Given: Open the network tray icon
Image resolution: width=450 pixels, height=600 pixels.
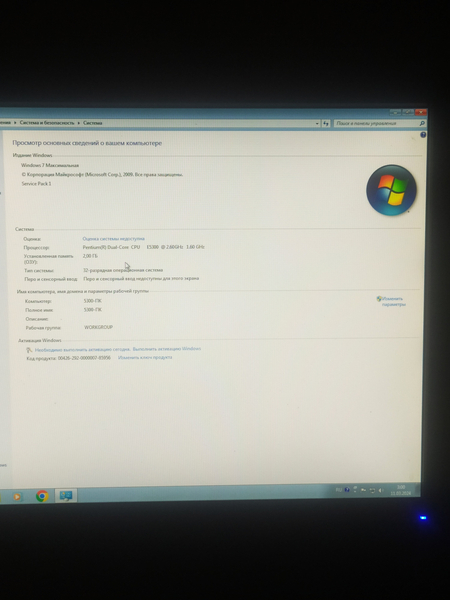Looking at the screenshot, I should tap(372, 490).
